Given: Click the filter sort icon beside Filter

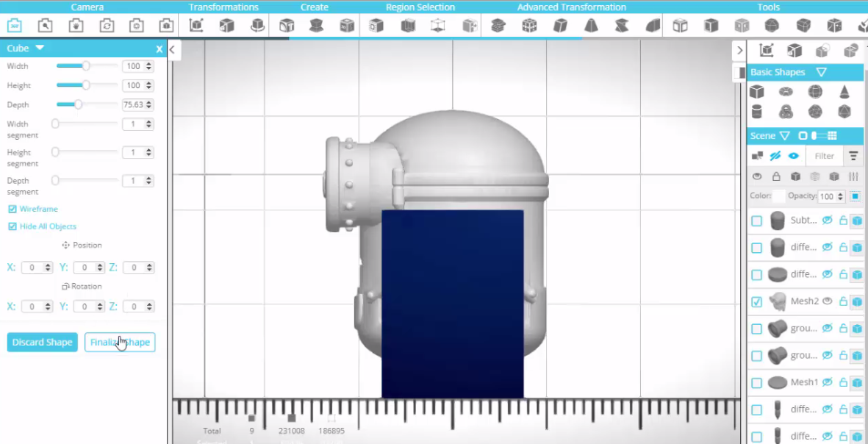Looking at the screenshot, I should pos(853,156).
